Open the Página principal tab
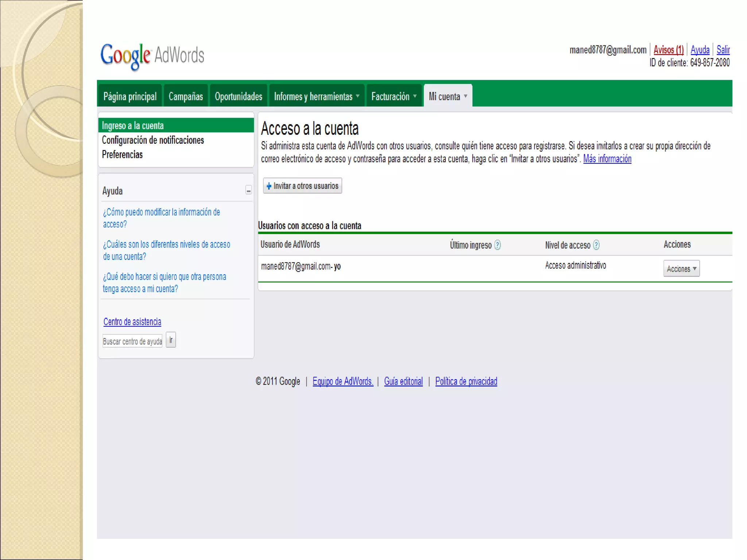This screenshot has width=747, height=560. [x=130, y=96]
